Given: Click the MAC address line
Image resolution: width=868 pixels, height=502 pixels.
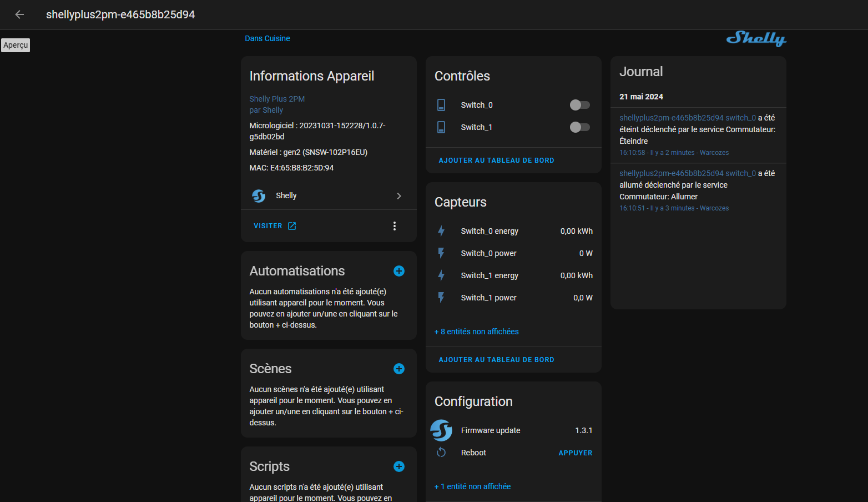Looking at the screenshot, I should tap(291, 168).
